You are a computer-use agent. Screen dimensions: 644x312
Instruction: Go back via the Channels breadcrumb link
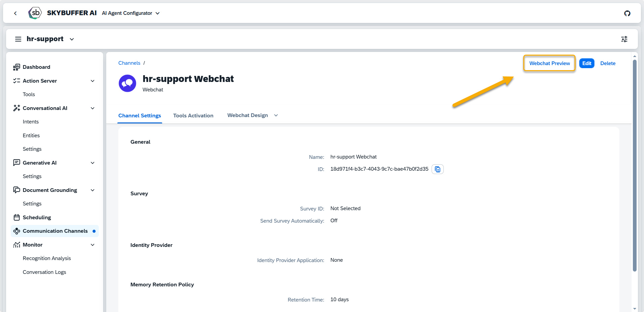click(x=129, y=63)
